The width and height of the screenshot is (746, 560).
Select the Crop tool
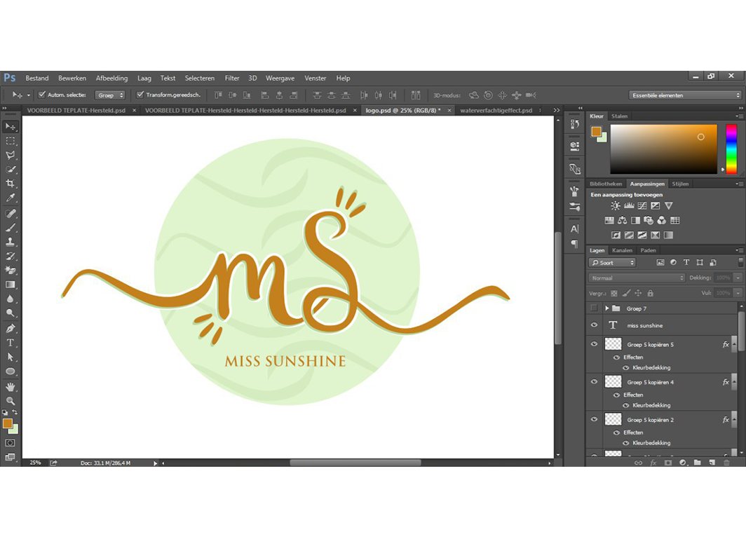tap(11, 184)
